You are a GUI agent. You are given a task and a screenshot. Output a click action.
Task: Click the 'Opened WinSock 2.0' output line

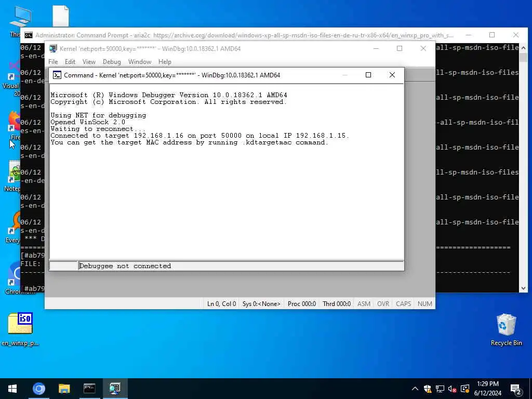[x=88, y=122]
